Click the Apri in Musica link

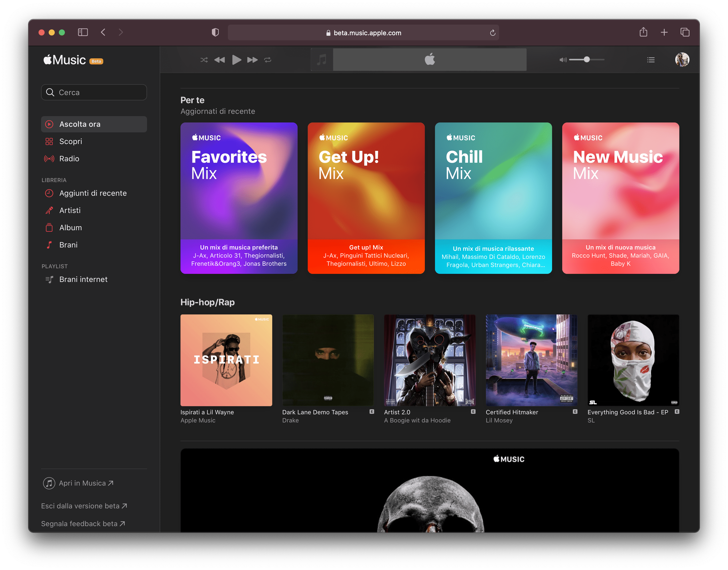coord(78,483)
